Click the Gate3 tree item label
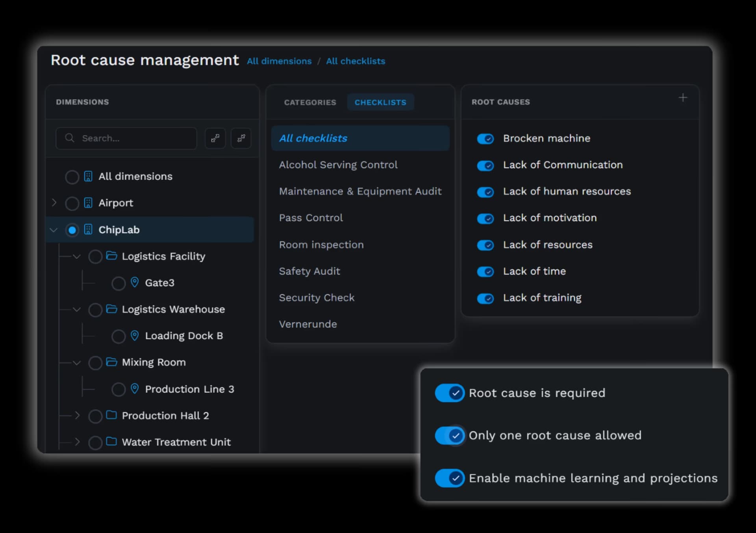The width and height of the screenshot is (756, 533). point(159,282)
